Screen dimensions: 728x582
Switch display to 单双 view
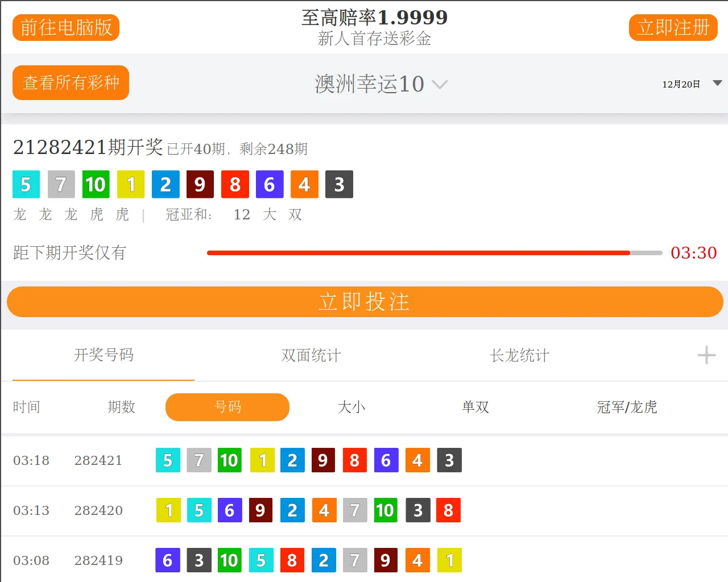coord(475,407)
